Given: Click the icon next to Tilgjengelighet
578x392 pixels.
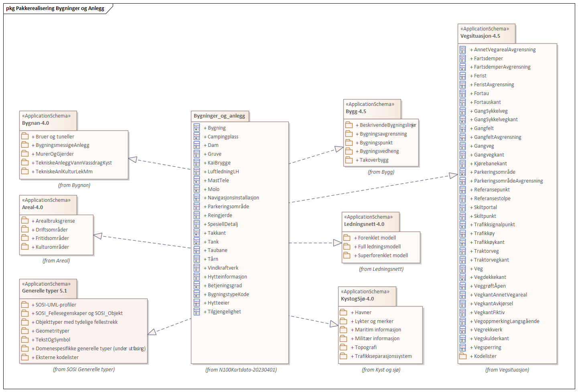Looking at the screenshot, I should coord(197,311).
